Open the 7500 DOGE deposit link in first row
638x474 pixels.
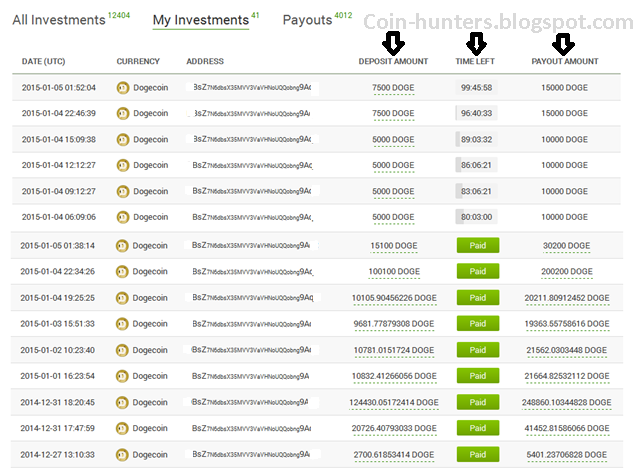[393, 88]
